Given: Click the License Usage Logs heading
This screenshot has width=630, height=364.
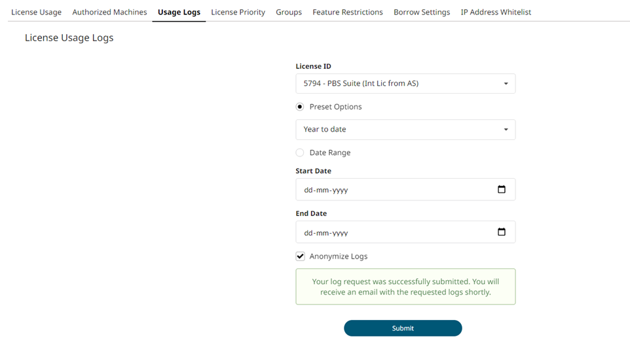Looking at the screenshot, I should coord(69,38).
